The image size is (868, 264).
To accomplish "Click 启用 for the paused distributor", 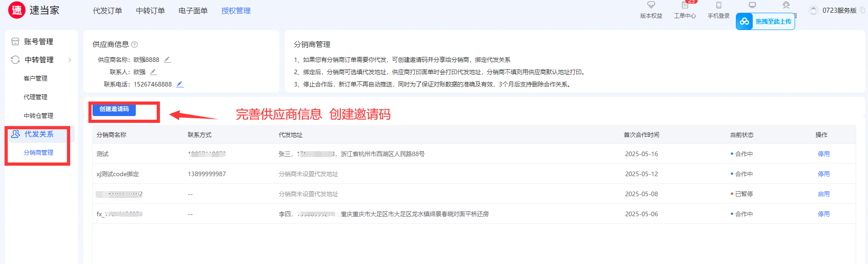I will tap(823, 194).
